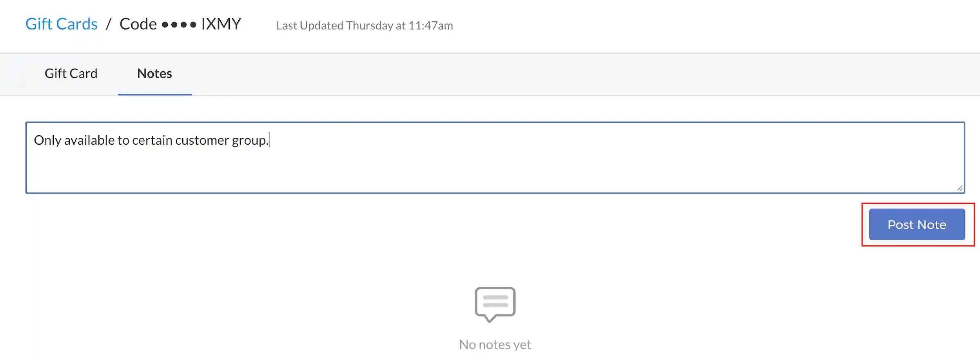980x354 pixels.
Task: Place cursor after "group." in note field
Action: (269, 140)
